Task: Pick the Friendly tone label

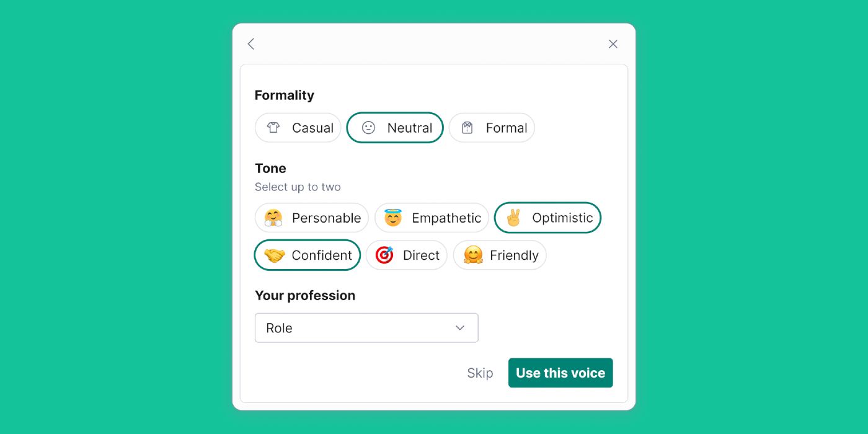Action: click(x=514, y=255)
